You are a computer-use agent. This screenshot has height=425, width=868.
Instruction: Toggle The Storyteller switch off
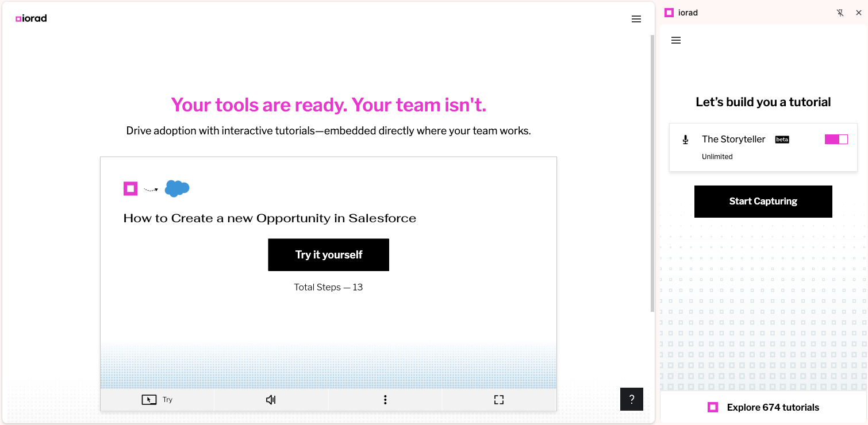tap(836, 139)
